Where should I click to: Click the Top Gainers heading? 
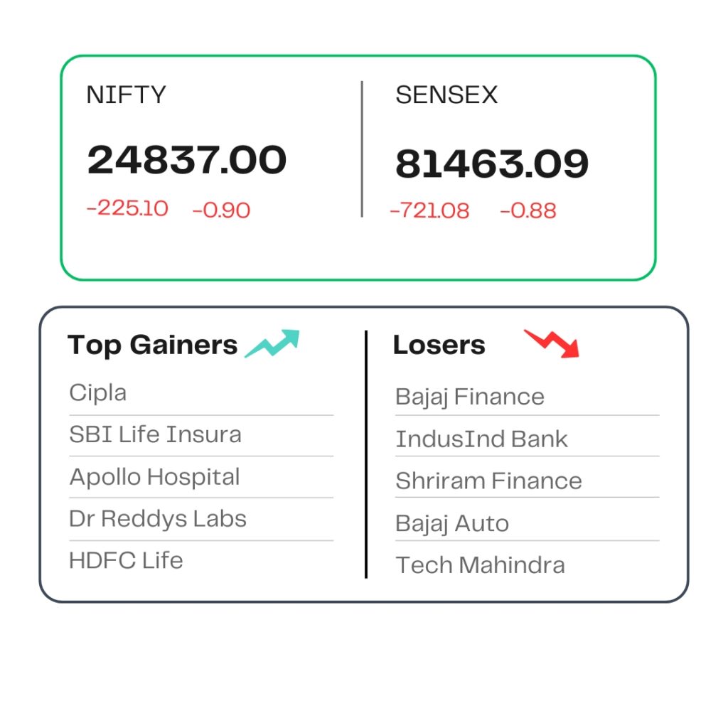point(152,346)
